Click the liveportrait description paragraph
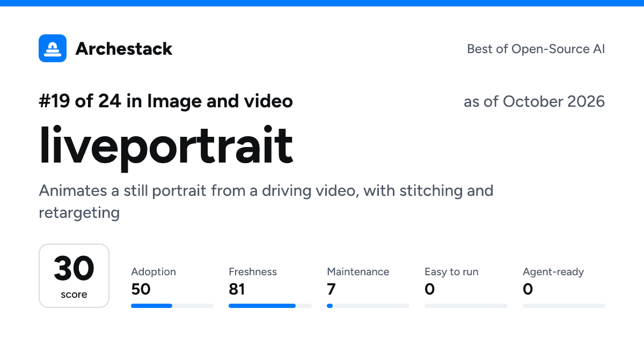The width and height of the screenshot is (644, 338). [x=266, y=202]
